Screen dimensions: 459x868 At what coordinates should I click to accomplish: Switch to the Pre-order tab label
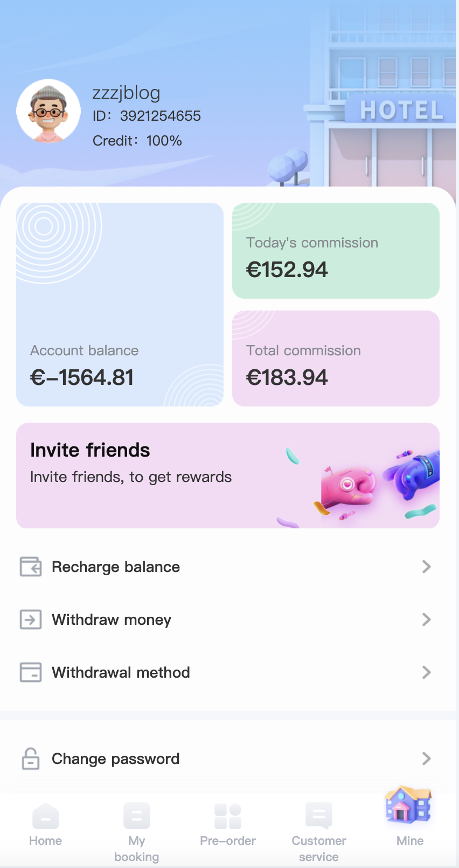point(228,841)
